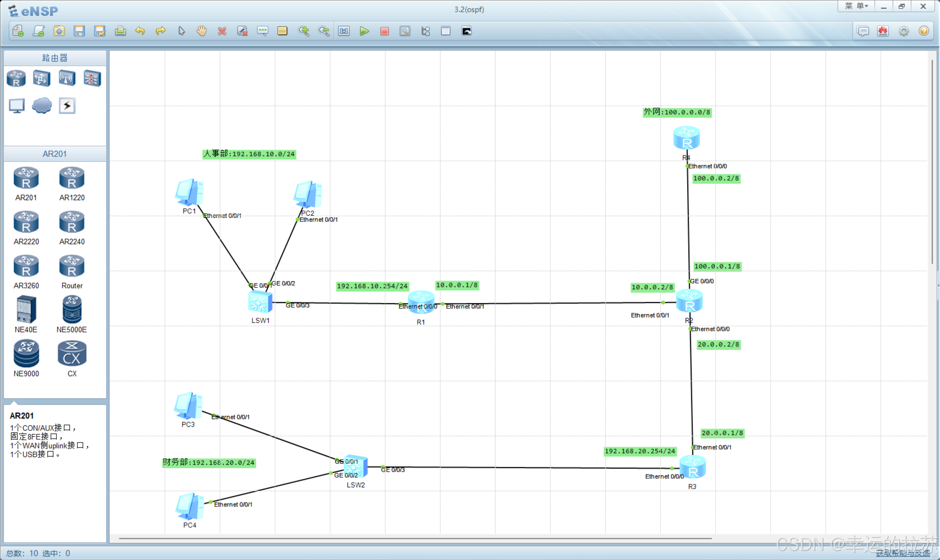Click the green start devices play button
Viewport: 940px width, 560px height.
(x=364, y=31)
